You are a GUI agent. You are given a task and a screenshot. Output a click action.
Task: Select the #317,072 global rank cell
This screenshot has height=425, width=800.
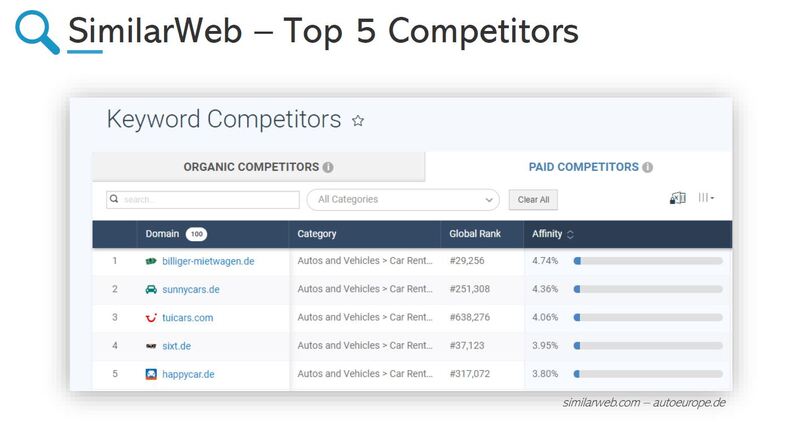coord(469,374)
